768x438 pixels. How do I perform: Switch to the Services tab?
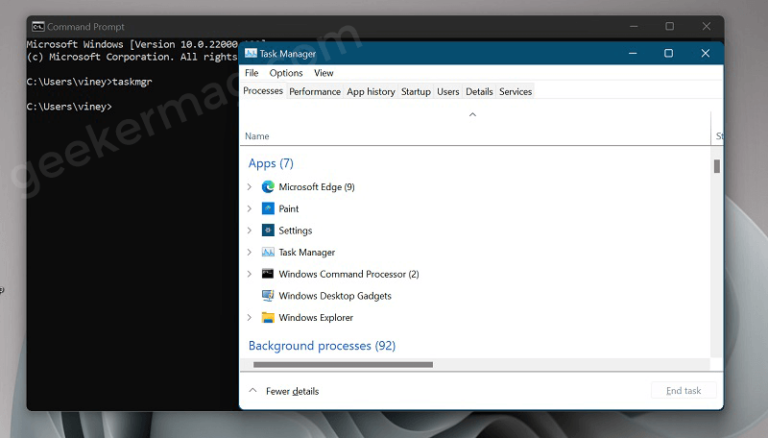(515, 92)
